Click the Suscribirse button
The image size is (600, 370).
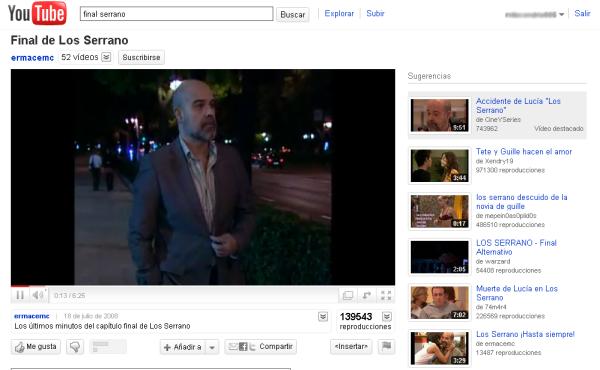pyautogui.click(x=141, y=57)
